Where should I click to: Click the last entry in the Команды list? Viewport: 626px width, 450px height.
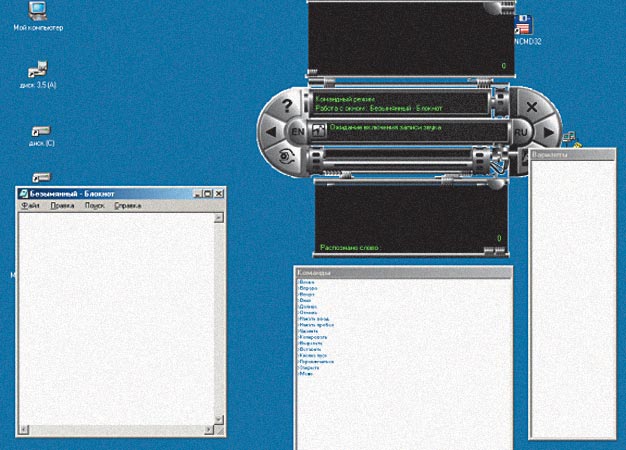click(x=306, y=373)
